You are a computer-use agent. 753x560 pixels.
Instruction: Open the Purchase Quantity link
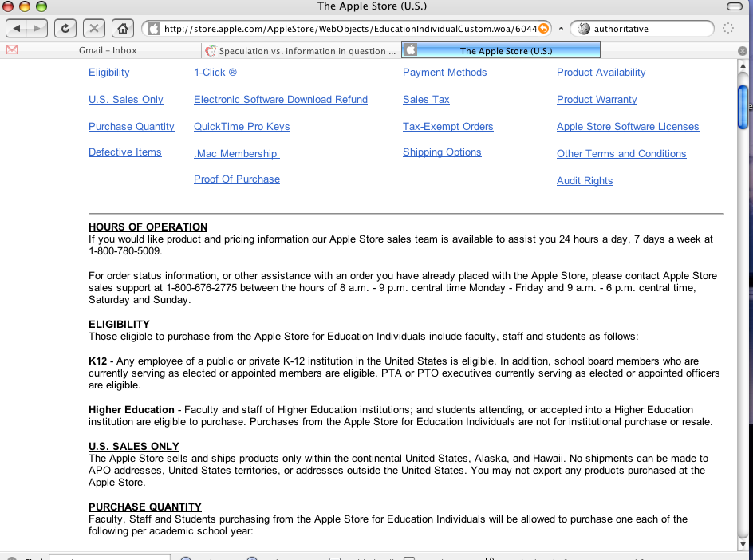pos(131,127)
